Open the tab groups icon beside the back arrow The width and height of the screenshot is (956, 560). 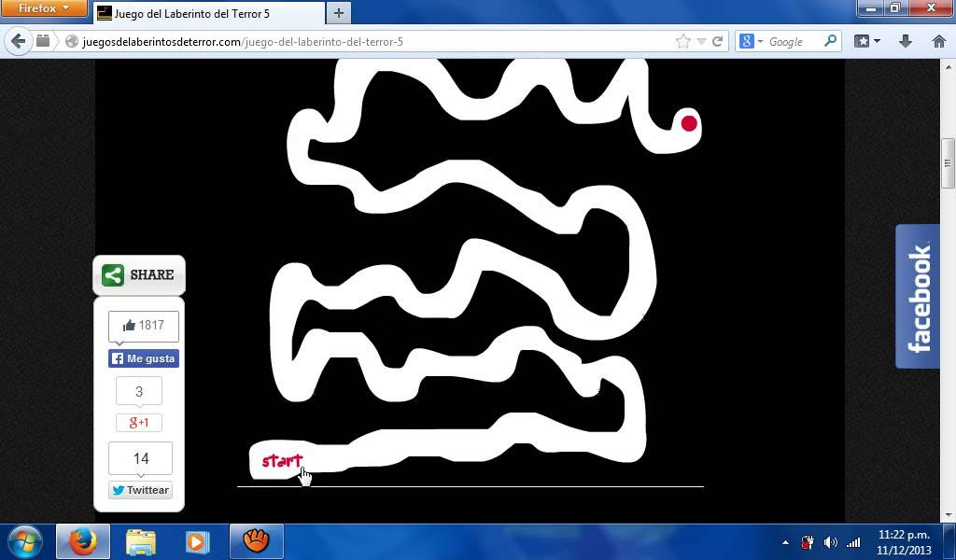click(43, 41)
